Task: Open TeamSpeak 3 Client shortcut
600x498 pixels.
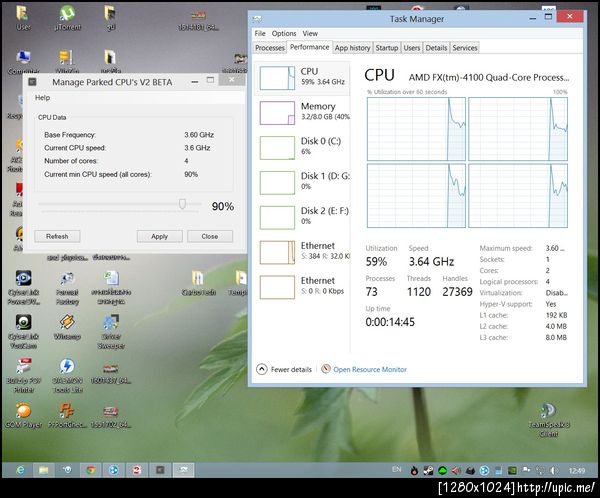Action: pos(549,420)
